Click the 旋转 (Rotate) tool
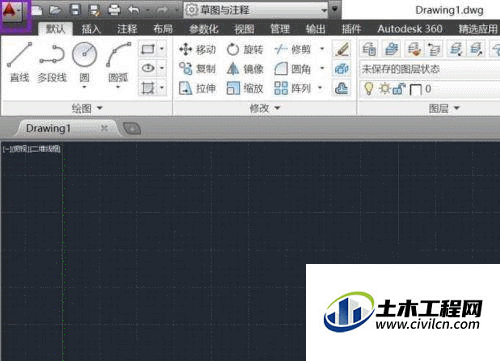 [x=245, y=50]
